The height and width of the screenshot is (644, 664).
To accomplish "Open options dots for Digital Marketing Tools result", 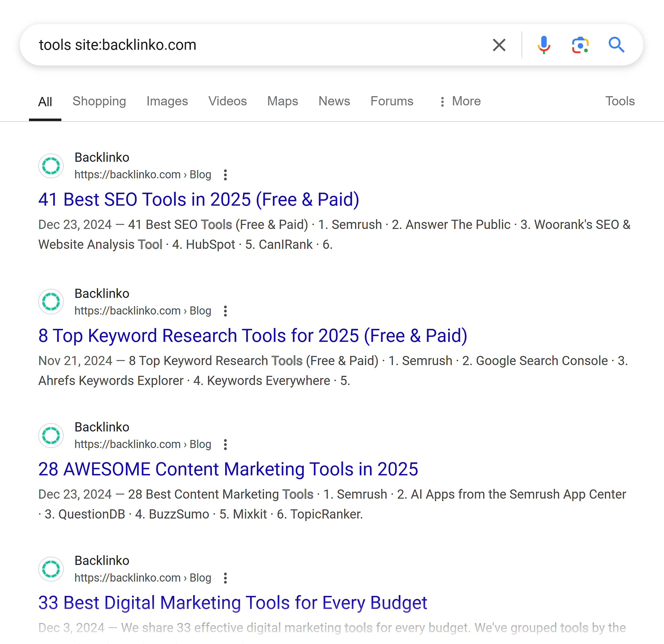I will (225, 578).
